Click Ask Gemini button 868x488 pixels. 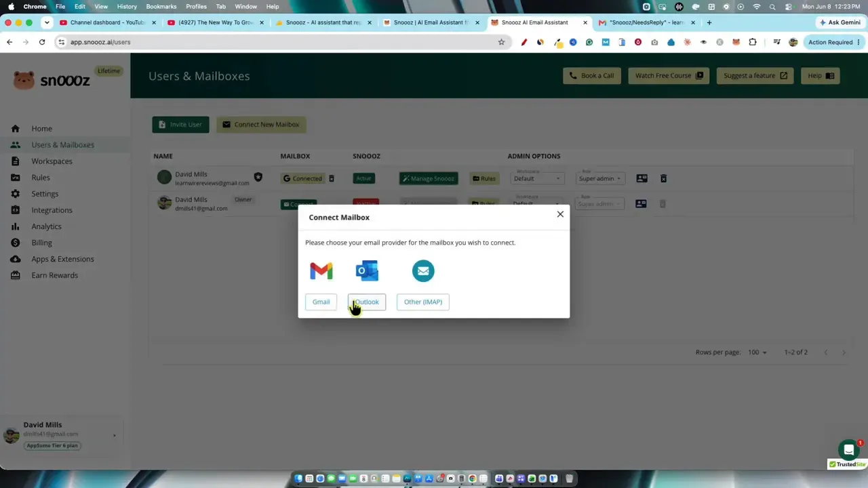[x=840, y=22]
